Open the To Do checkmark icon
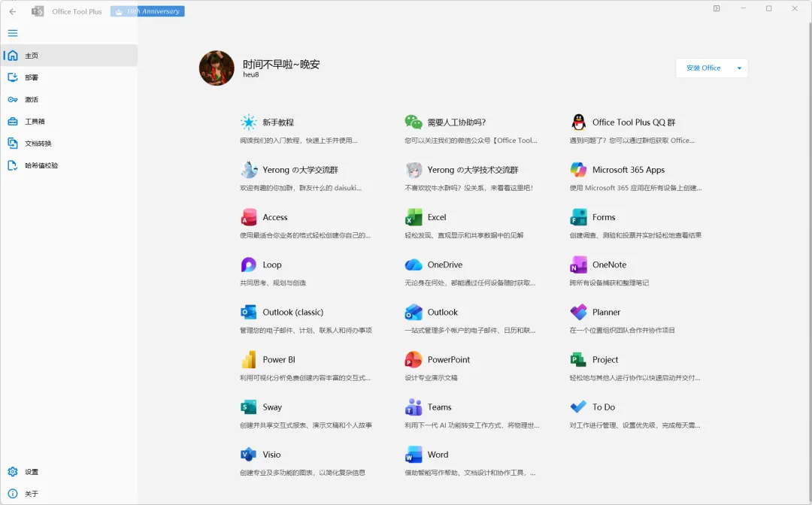 pos(578,407)
